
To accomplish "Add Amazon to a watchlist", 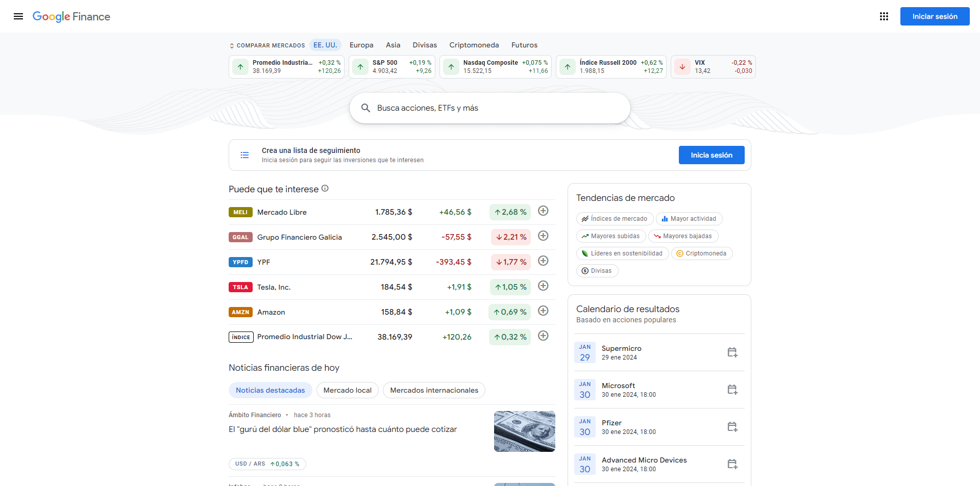I will pos(543,311).
